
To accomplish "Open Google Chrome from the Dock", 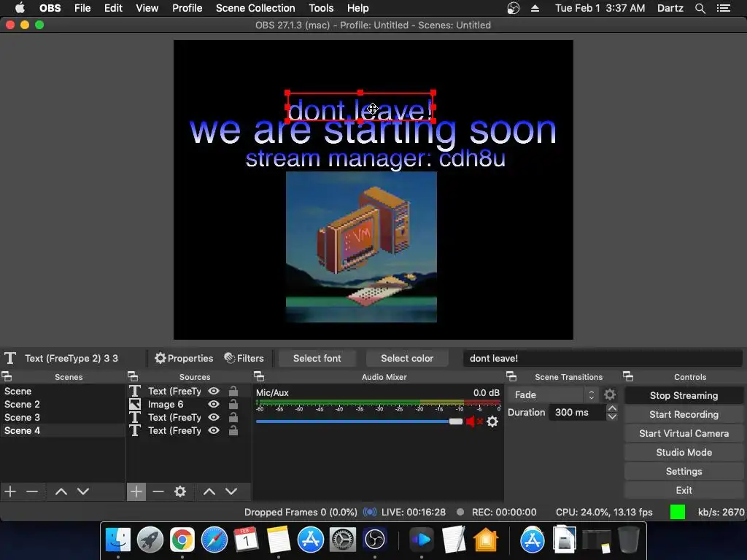I will 182,540.
